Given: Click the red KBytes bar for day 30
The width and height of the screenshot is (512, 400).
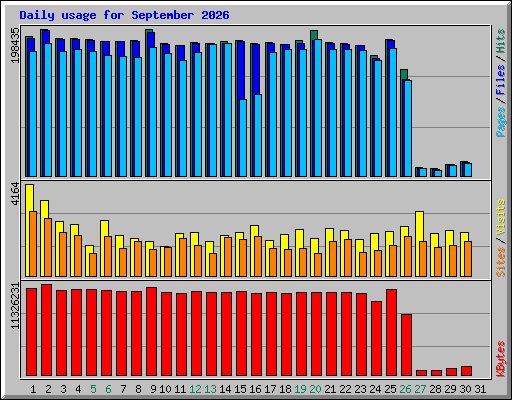Looking at the screenshot, I should pos(467,371).
